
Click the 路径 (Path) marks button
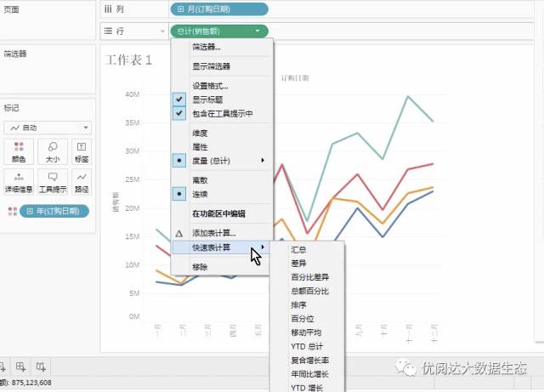[x=81, y=183]
